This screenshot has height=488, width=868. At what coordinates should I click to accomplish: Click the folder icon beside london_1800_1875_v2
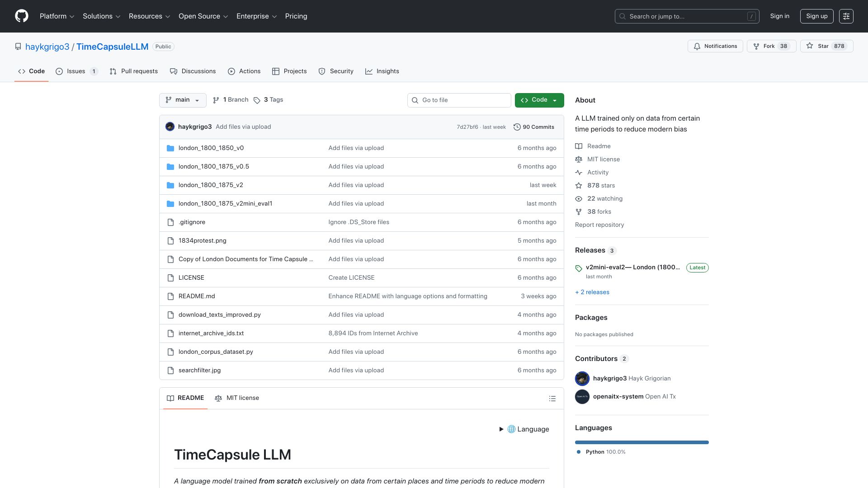[x=170, y=185]
